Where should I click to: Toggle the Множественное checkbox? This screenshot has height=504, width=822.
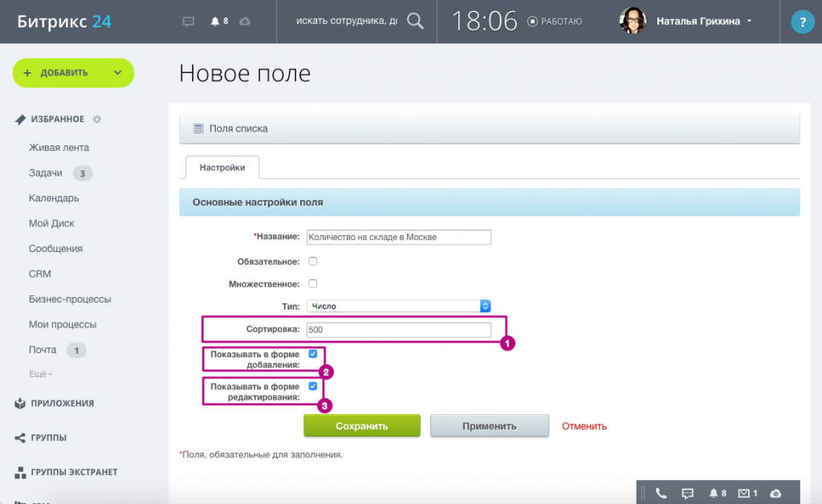click(x=313, y=283)
